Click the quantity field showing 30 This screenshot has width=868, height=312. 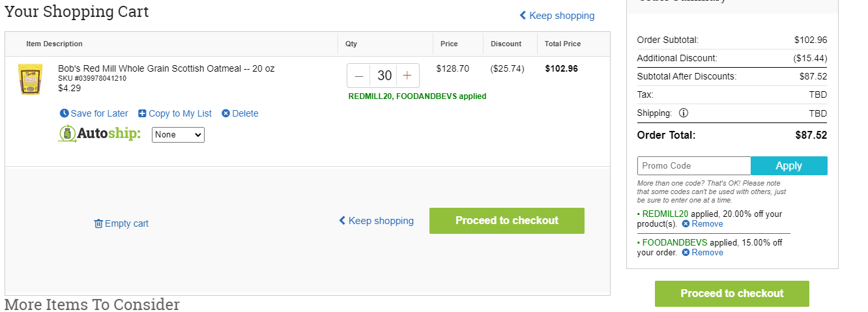pos(384,76)
